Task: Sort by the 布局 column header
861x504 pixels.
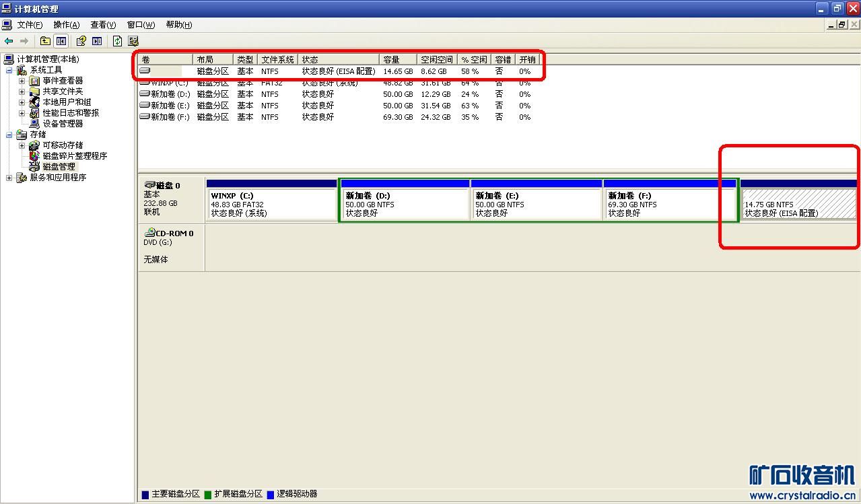Action: (x=213, y=60)
